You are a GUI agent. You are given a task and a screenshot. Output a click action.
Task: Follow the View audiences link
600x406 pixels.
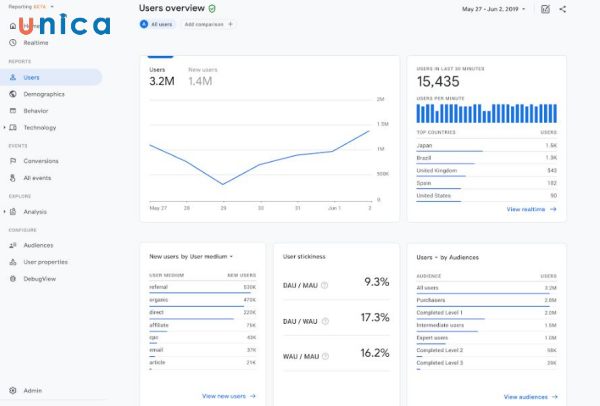pos(530,396)
